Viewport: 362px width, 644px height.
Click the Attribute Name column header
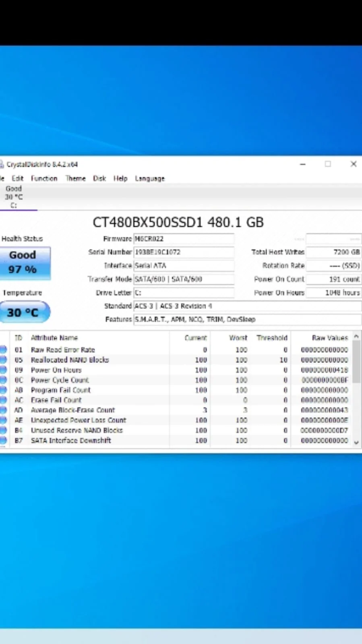click(x=54, y=338)
